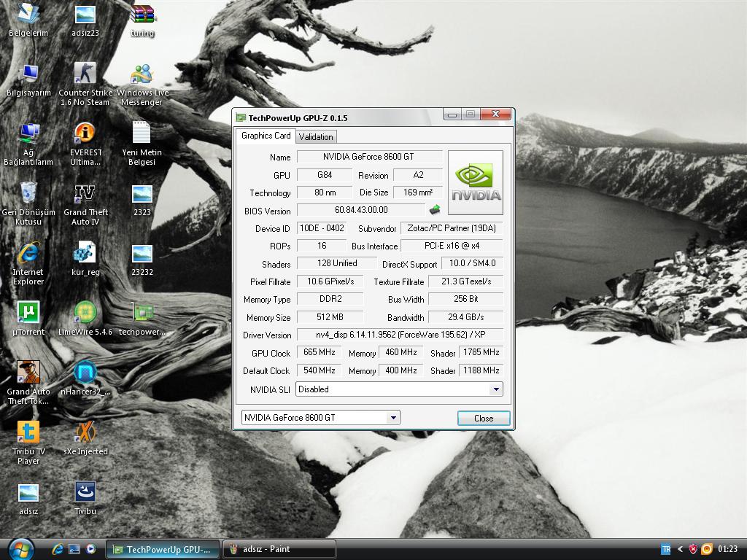Open the adsız image icon
The image size is (747, 560).
tap(28, 499)
